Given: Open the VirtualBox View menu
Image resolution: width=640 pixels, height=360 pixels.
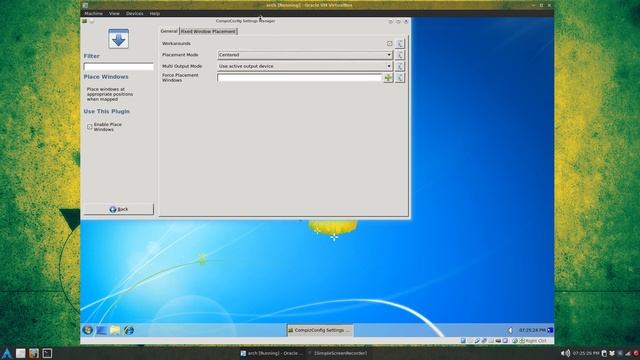Looking at the screenshot, I should (114, 13).
